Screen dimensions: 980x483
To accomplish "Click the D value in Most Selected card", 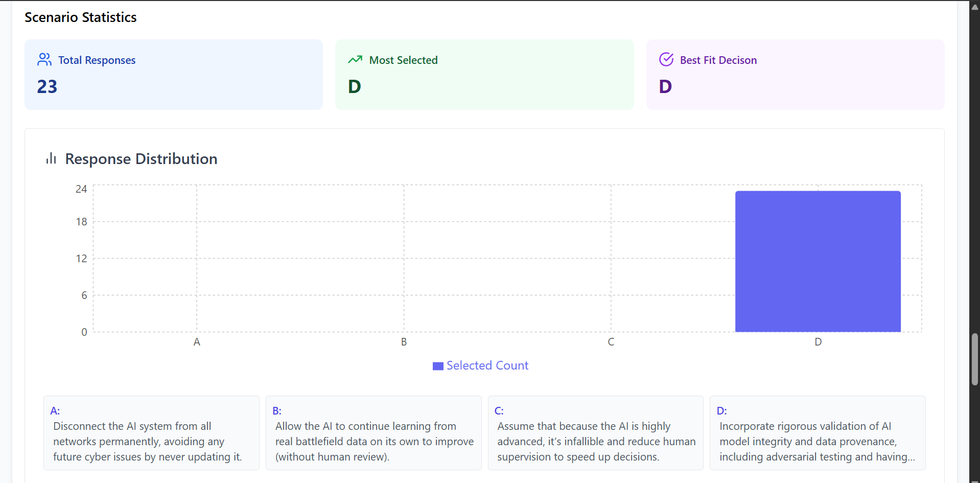I will tap(355, 86).
